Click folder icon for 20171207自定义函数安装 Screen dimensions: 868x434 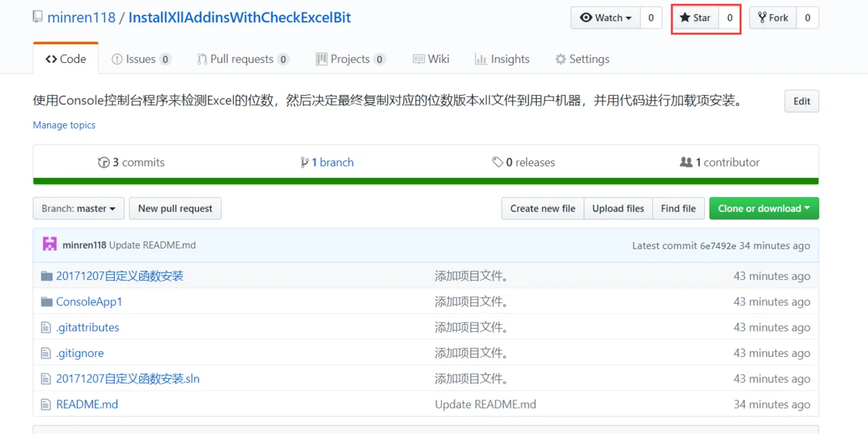[47, 276]
